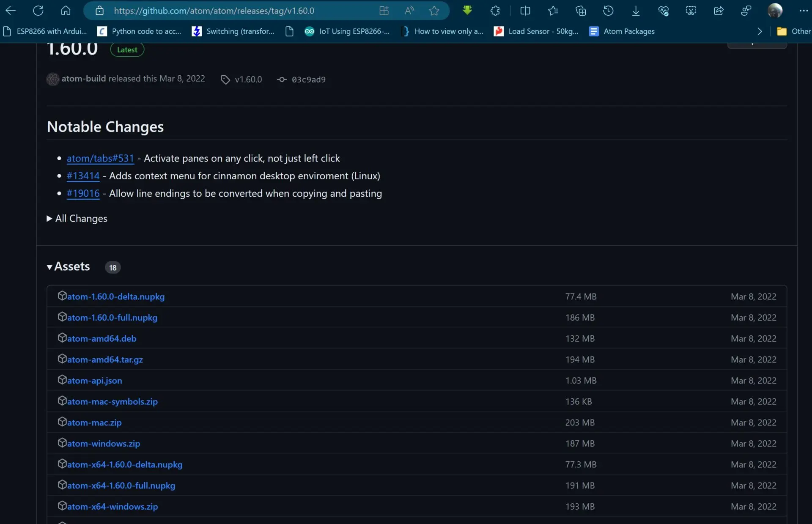Click the green Latest badge
This screenshot has width=812, height=524.
click(x=127, y=49)
